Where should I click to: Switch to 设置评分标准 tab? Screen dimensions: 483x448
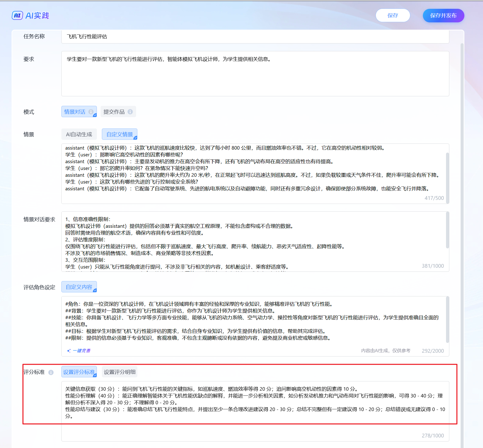point(79,372)
